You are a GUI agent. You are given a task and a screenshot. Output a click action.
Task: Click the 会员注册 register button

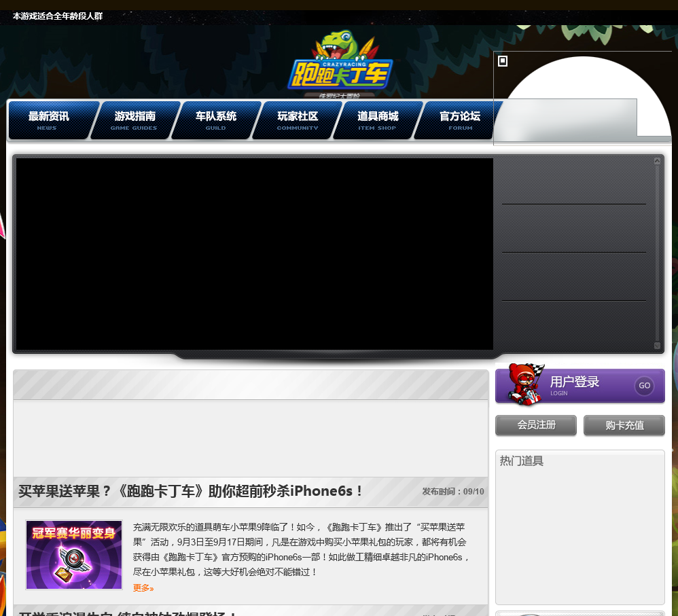(x=536, y=425)
